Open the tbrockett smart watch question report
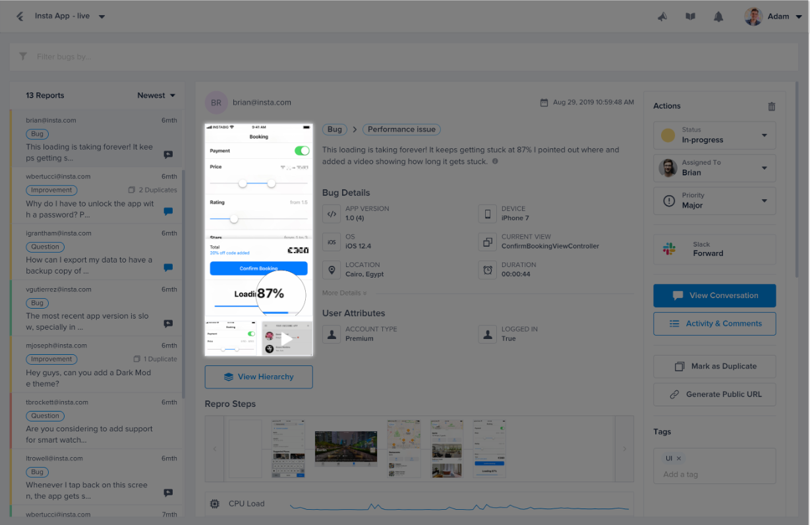This screenshot has width=812, height=525. click(x=97, y=421)
